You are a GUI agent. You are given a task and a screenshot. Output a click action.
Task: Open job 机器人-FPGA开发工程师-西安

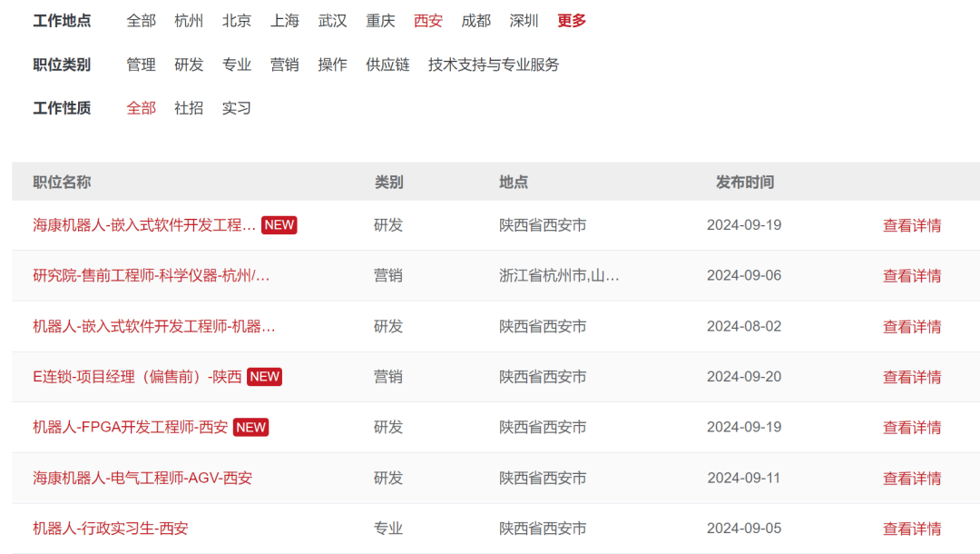point(130,427)
